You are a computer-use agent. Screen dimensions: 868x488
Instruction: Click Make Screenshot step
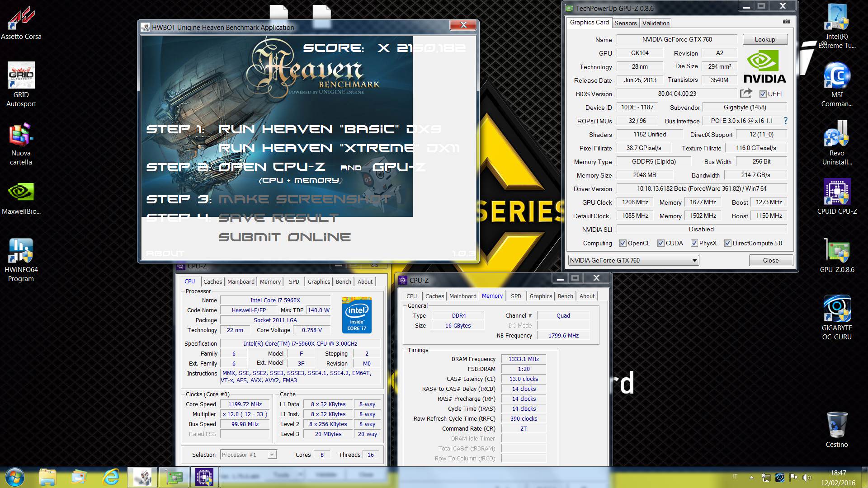[304, 199]
